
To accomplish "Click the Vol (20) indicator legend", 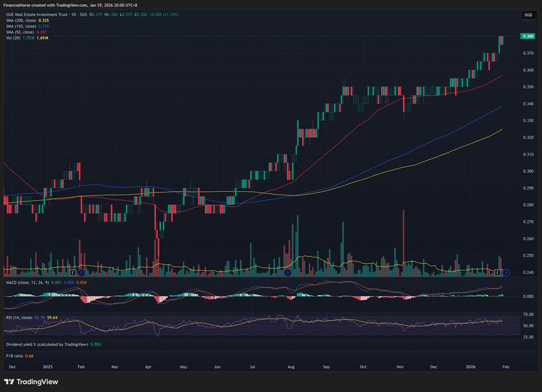I will (13, 38).
